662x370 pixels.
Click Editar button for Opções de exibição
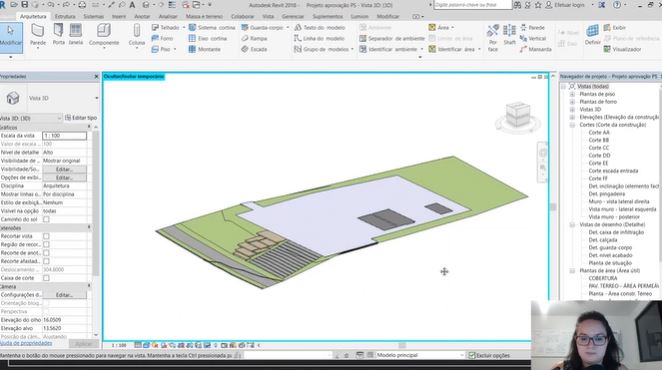[64, 178]
